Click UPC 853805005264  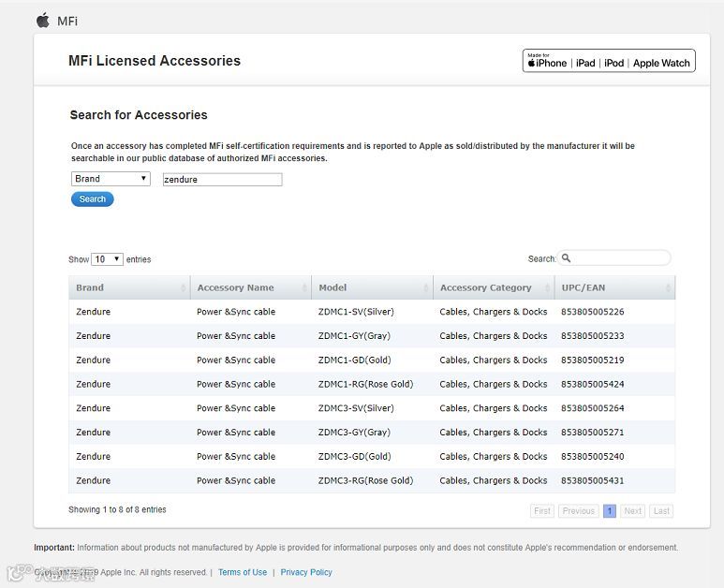point(592,408)
